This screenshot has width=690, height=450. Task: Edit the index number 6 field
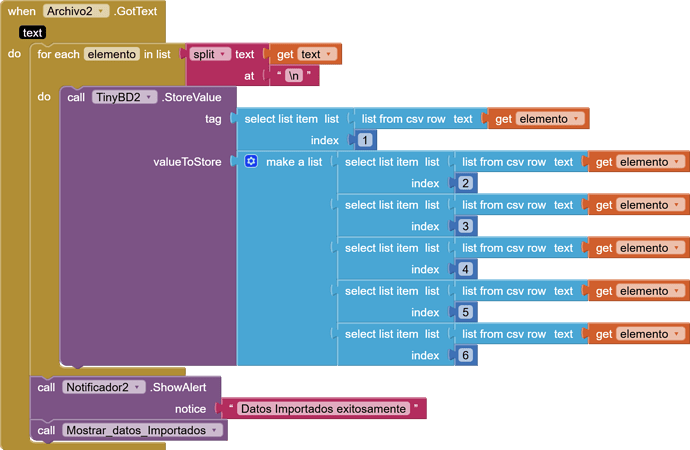click(466, 356)
